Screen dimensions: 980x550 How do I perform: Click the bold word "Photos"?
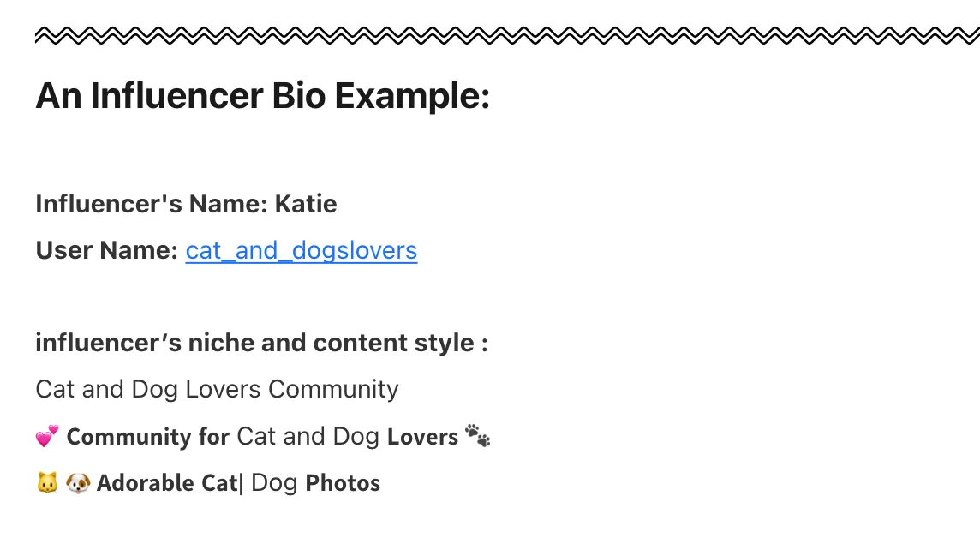[x=343, y=483]
